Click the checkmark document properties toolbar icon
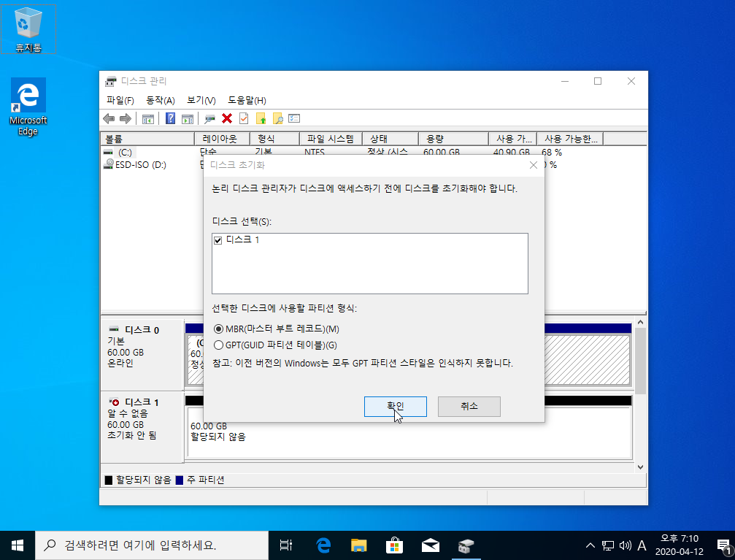735x560 pixels. [244, 119]
